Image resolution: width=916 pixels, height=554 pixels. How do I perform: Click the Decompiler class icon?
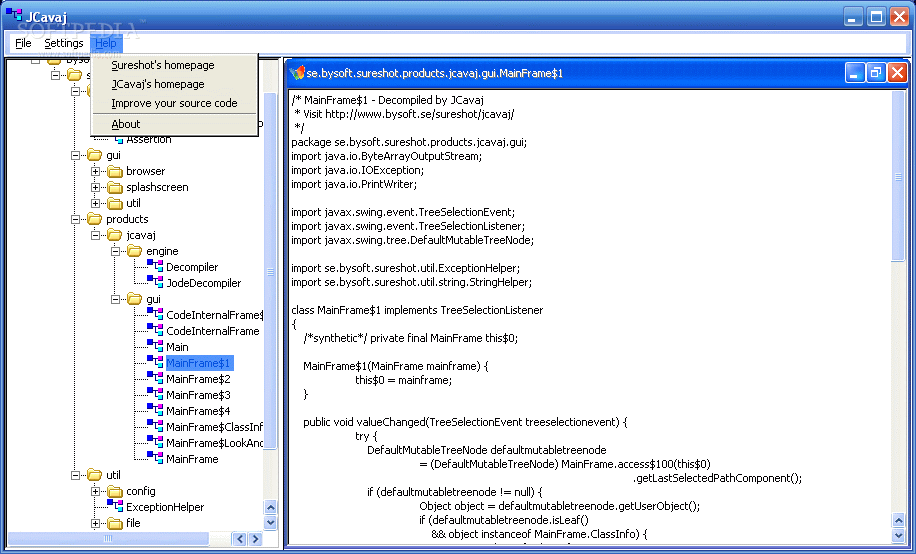[x=155, y=266]
